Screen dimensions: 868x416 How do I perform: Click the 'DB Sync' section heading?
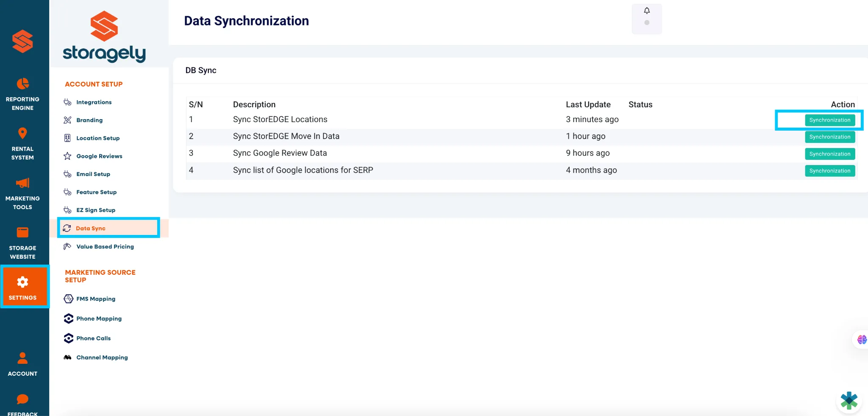pyautogui.click(x=201, y=70)
